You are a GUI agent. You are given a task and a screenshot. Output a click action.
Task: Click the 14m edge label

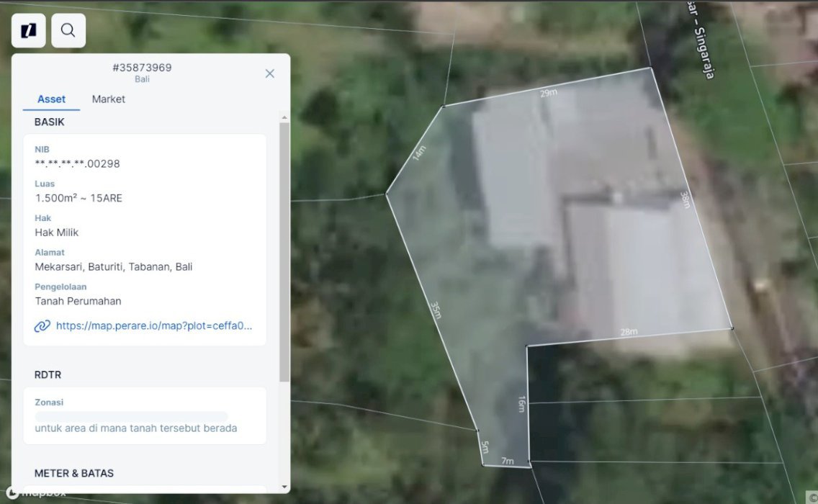coord(419,153)
